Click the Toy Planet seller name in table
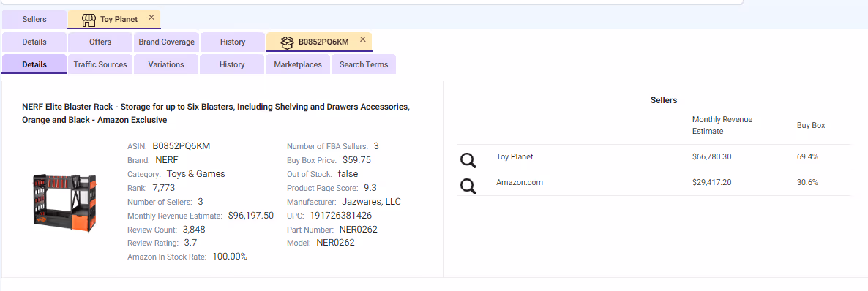The width and height of the screenshot is (868, 291). pos(515,156)
